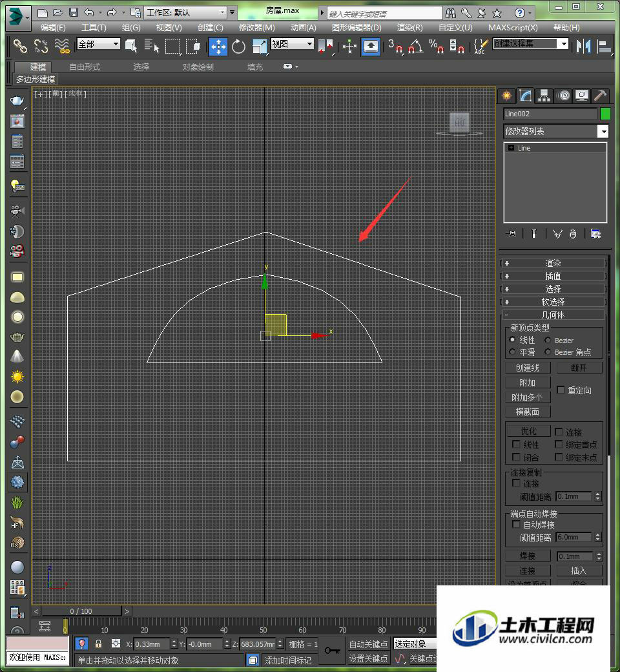The image size is (620, 672).
Task: Click the green grass icon in left toolbar
Action: pyautogui.click(x=17, y=502)
